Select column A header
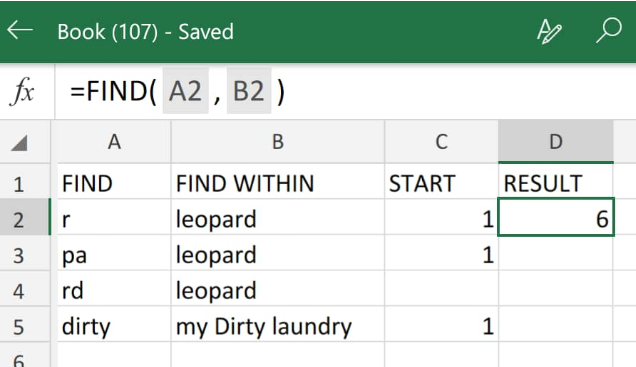 click(115, 142)
